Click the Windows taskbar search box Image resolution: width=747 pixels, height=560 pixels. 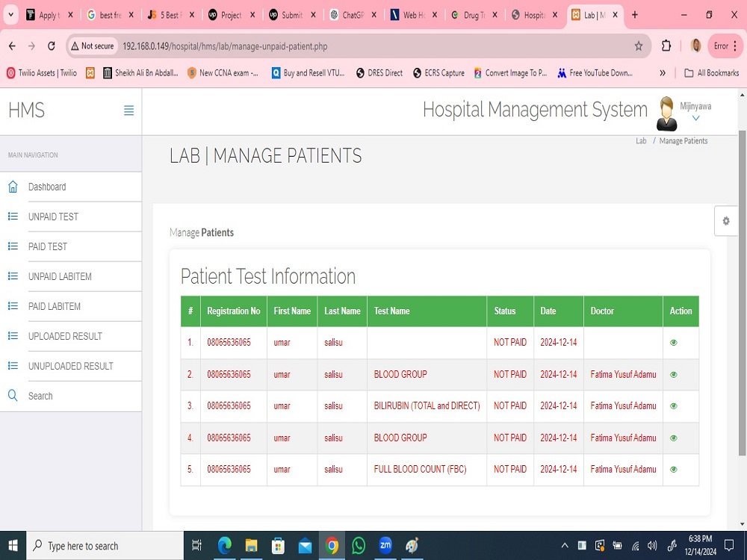[105, 546]
